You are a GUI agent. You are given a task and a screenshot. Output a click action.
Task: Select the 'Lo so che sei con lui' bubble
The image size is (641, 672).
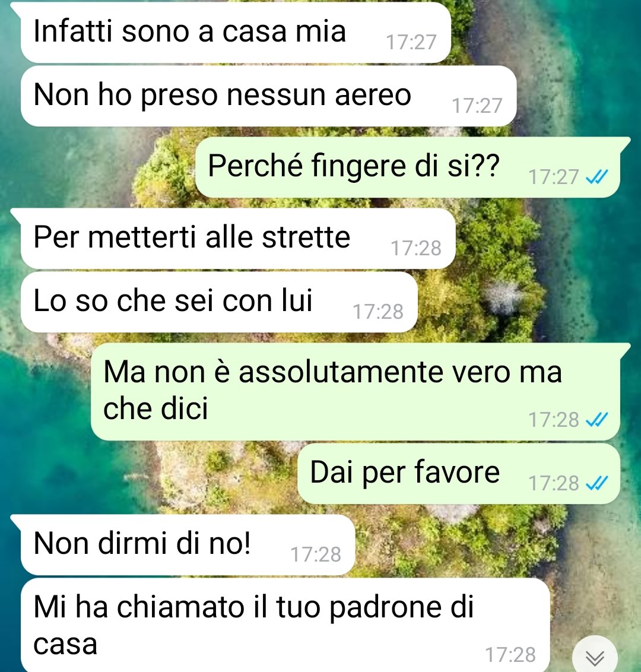[x=219, y=302]
